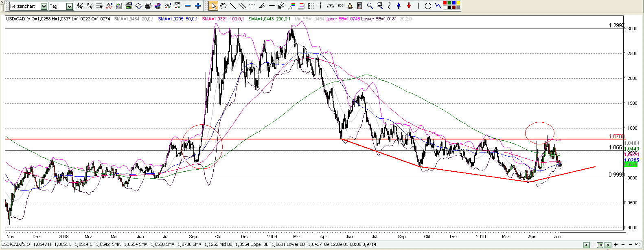Image resolution: width=644 pixels, height=250 pixels.
Task: Pick the yellow color swatch
Action: click(x=458, y=3)
